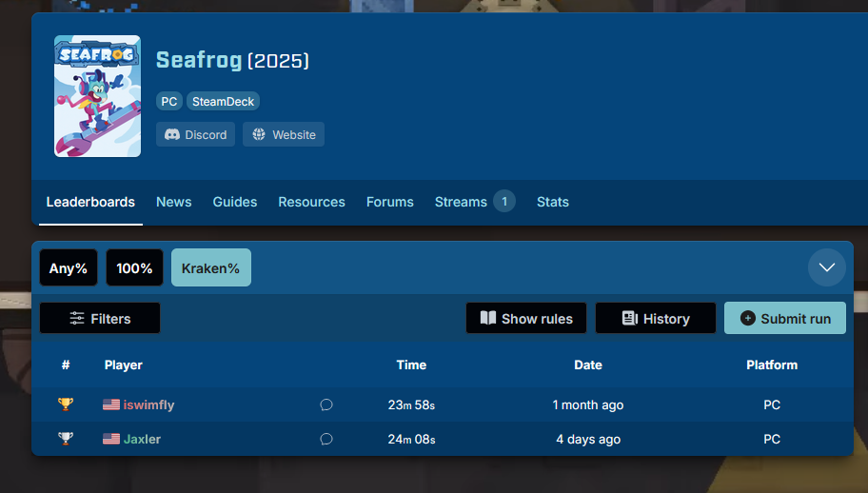
Task: Go to the Forums tab
Action: (389, 202)
